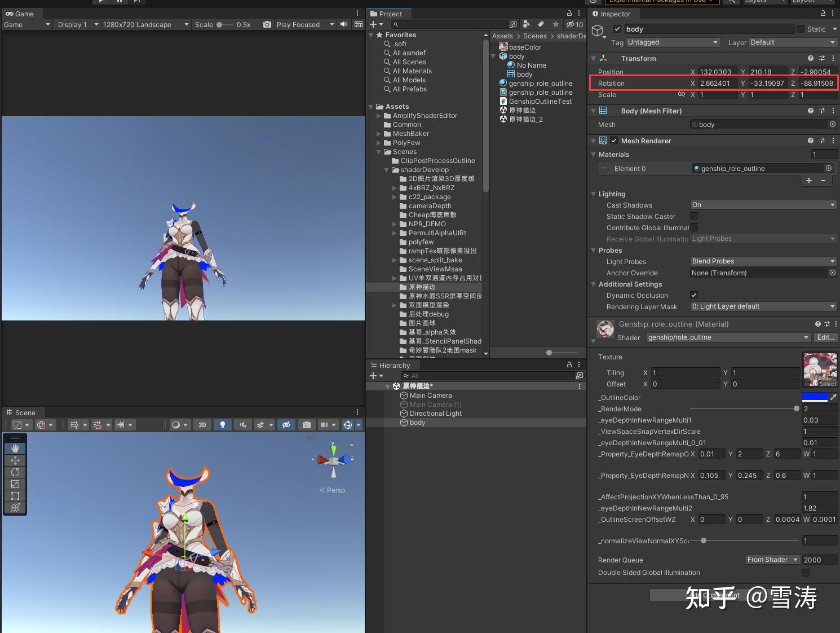This screenshot has height=633, width=840.
Task: Enable the Static checkbox
Action: tap(801, 29)
